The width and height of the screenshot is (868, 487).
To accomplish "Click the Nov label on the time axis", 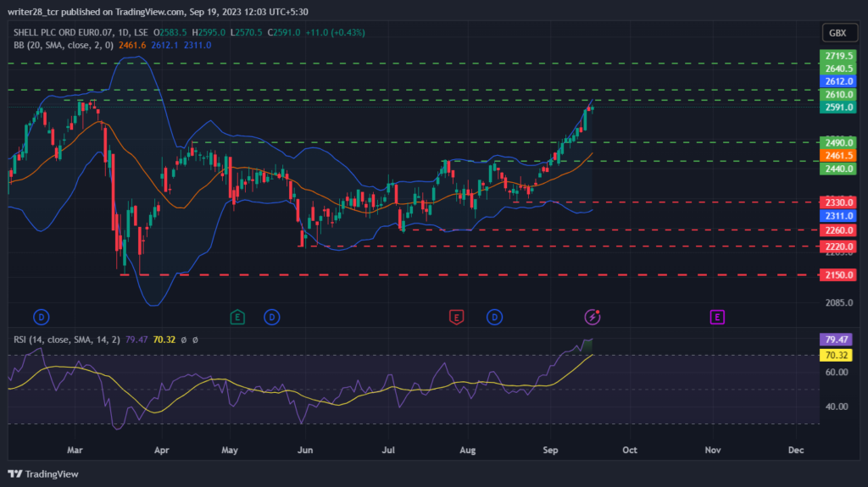I will coord(712,450).
